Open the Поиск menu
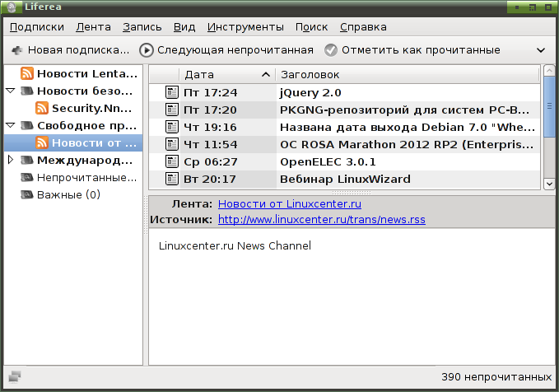 click(x=311, y=27)
